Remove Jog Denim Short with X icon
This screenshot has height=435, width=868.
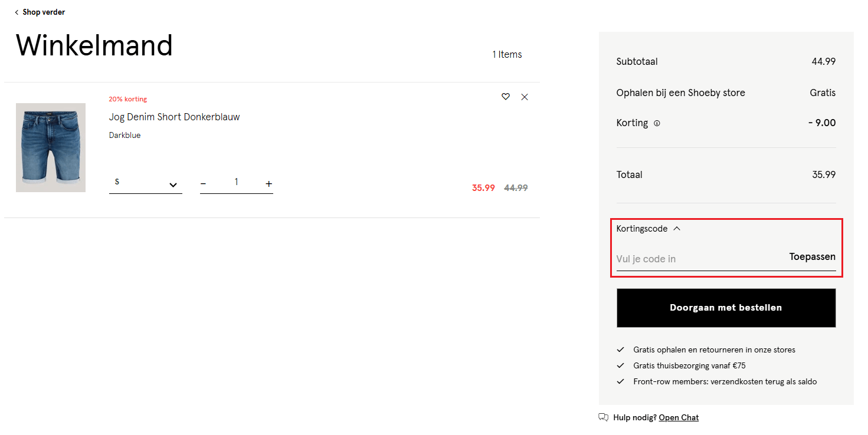pos(525,97)
